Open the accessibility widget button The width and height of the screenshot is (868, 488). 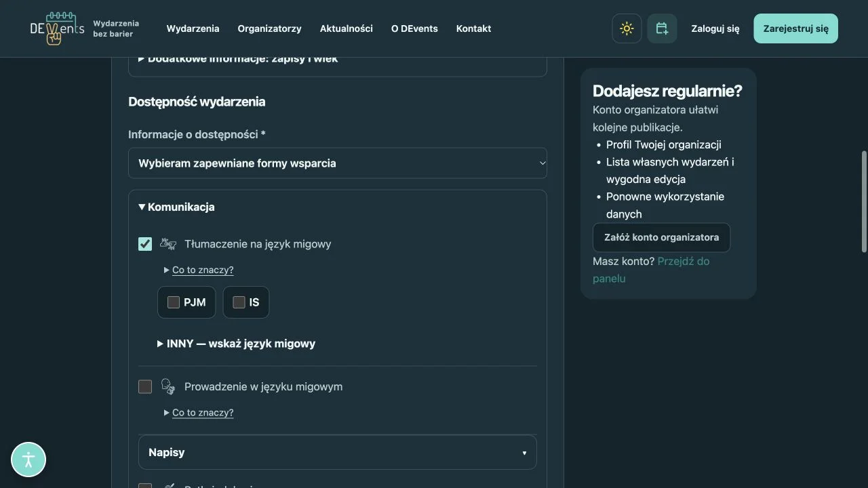click(x=28, y=460)
